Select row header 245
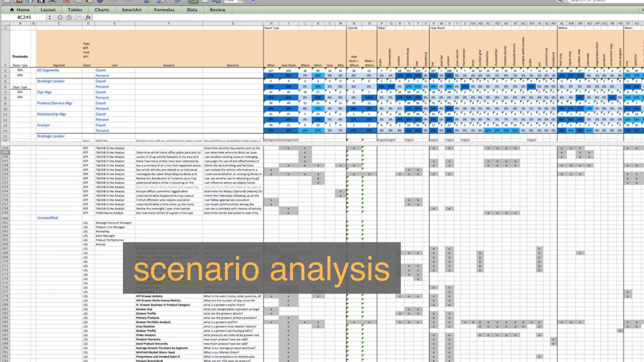 (5, 152)
